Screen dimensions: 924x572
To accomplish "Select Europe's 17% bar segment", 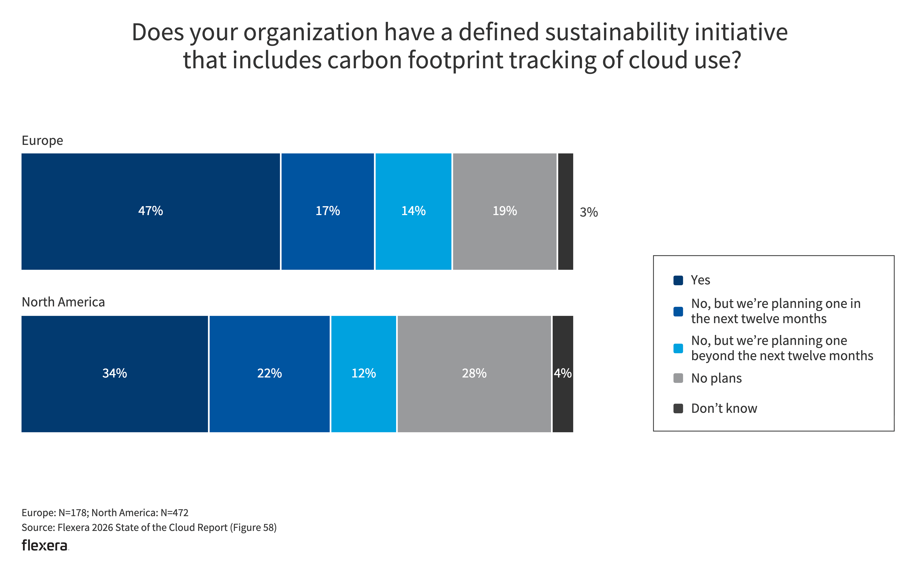I will coord(327,211).
